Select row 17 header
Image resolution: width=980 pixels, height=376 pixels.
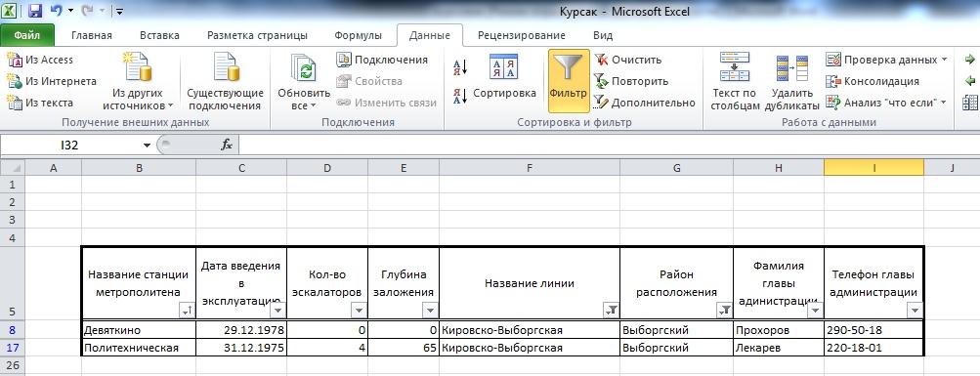pos(12,348)
